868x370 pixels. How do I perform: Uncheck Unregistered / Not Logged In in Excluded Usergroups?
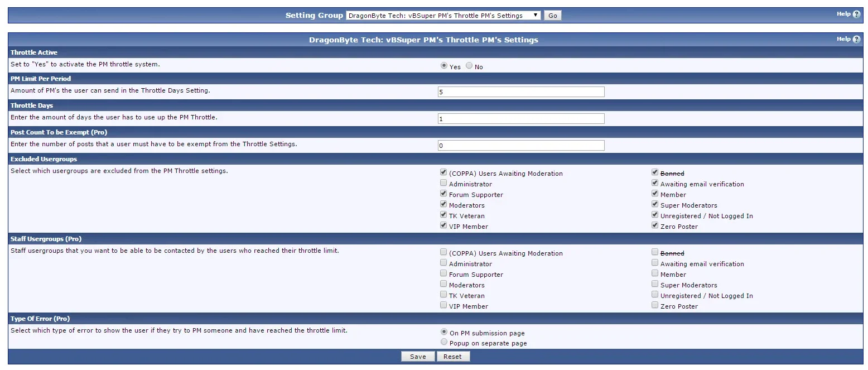655,215
